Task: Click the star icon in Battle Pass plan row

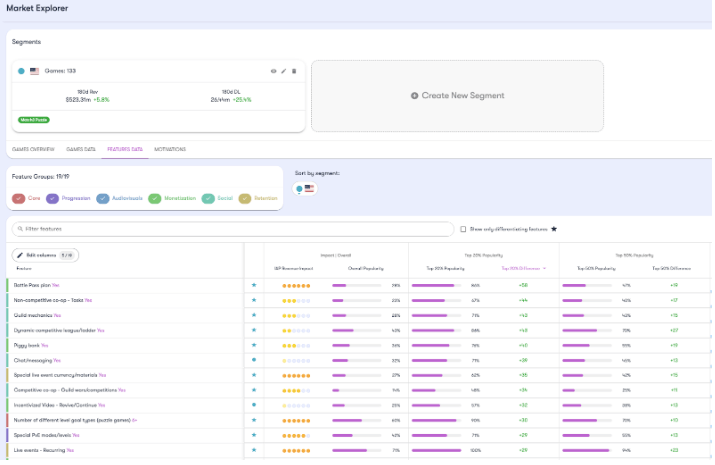Action: [254, 285]
